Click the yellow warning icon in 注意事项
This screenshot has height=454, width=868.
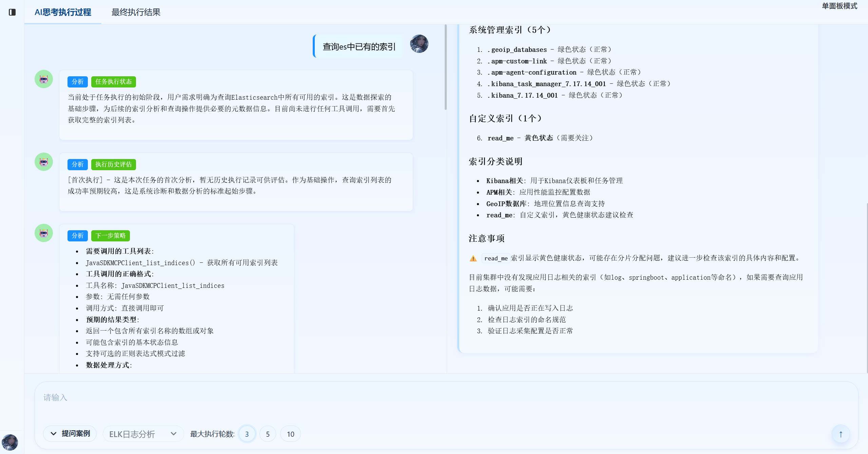[x=473, y=258]
